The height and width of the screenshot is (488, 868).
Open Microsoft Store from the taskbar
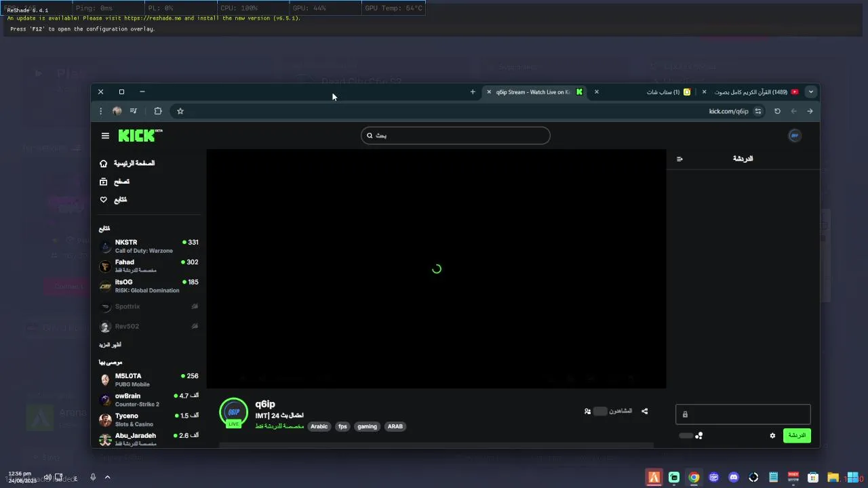[813, 477]
